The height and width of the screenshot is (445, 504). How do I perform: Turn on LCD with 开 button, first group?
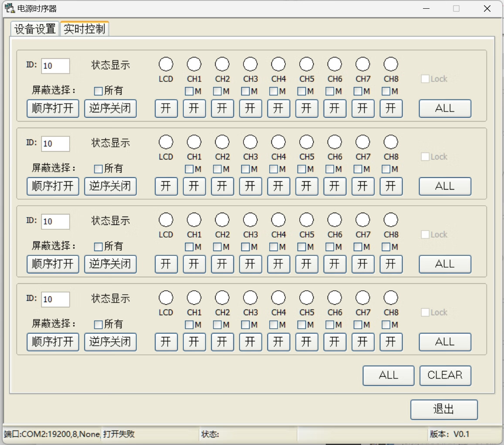click(166, 109)
